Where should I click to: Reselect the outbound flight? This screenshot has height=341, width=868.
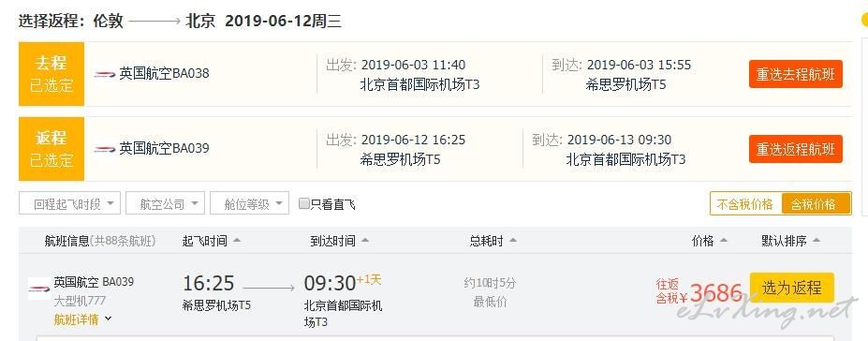[796, 74]
